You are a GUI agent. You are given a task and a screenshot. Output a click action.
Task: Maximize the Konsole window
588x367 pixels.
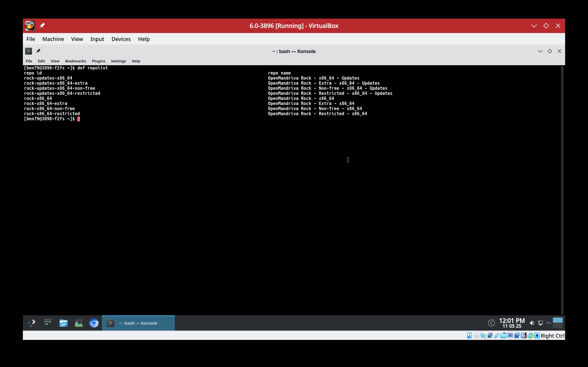tap(550, 51)
